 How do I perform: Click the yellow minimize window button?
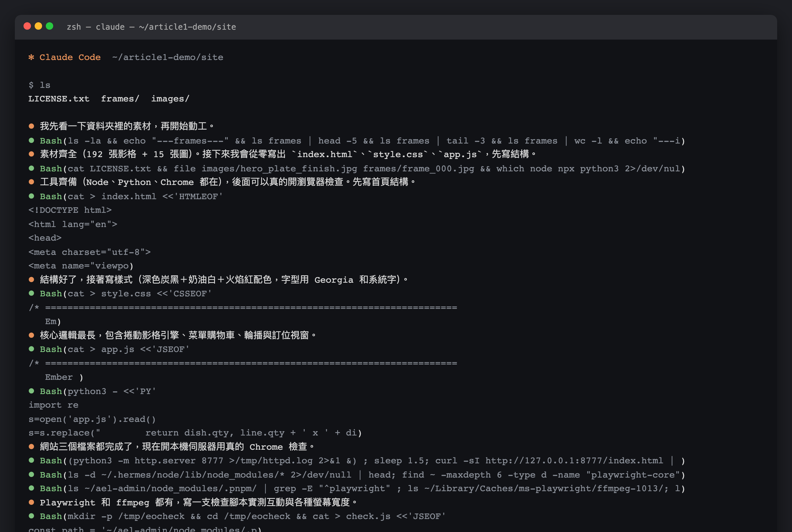click(x=38, y=26)
